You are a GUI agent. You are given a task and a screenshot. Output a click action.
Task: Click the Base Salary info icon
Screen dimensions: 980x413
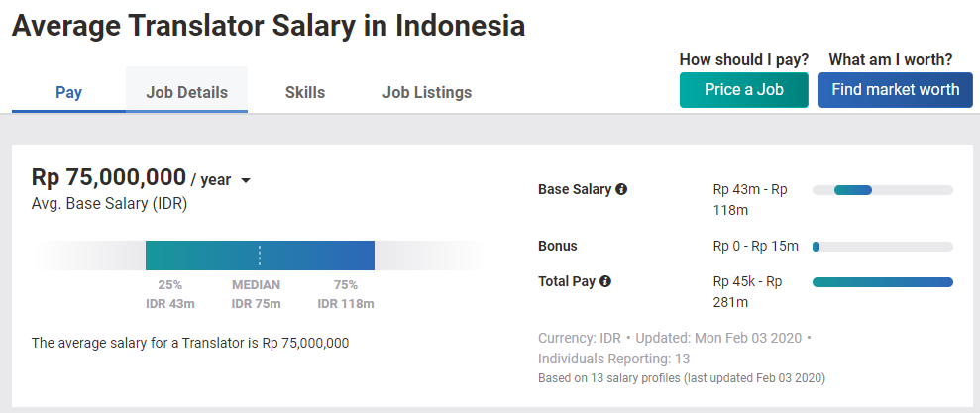click(621, 189)
